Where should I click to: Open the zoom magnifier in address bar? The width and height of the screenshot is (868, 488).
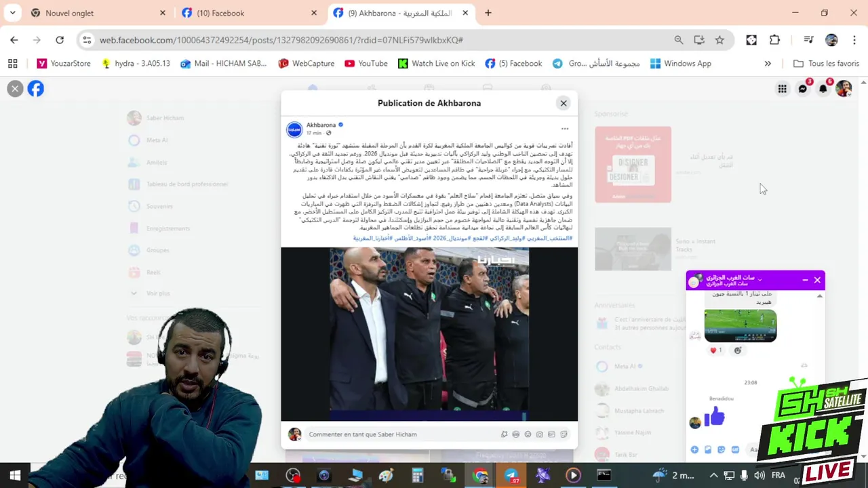pos(678,40)
